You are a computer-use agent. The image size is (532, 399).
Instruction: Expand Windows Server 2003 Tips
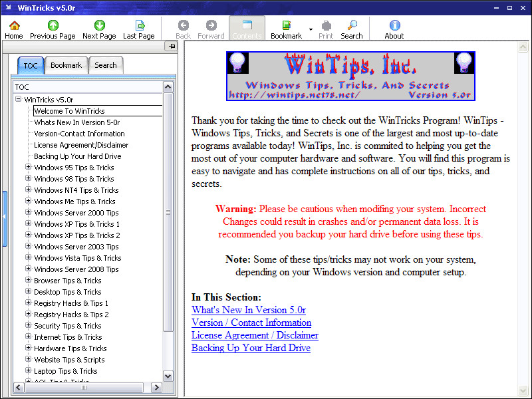coord(29,246)
